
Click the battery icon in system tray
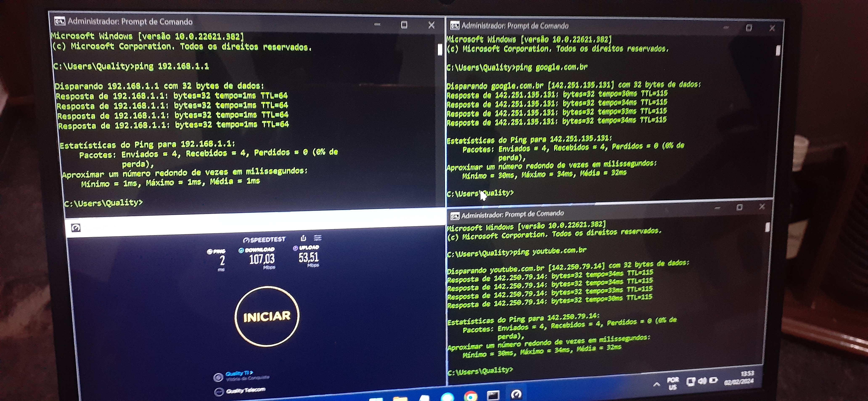(x=713, y=380)
